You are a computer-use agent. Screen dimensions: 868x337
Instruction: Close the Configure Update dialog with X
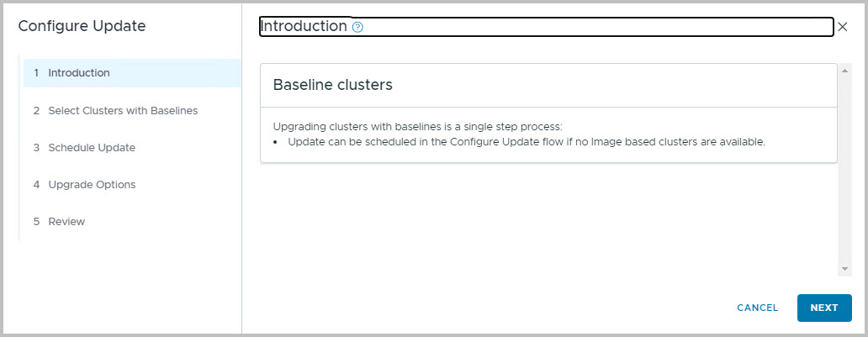(843, 27)
